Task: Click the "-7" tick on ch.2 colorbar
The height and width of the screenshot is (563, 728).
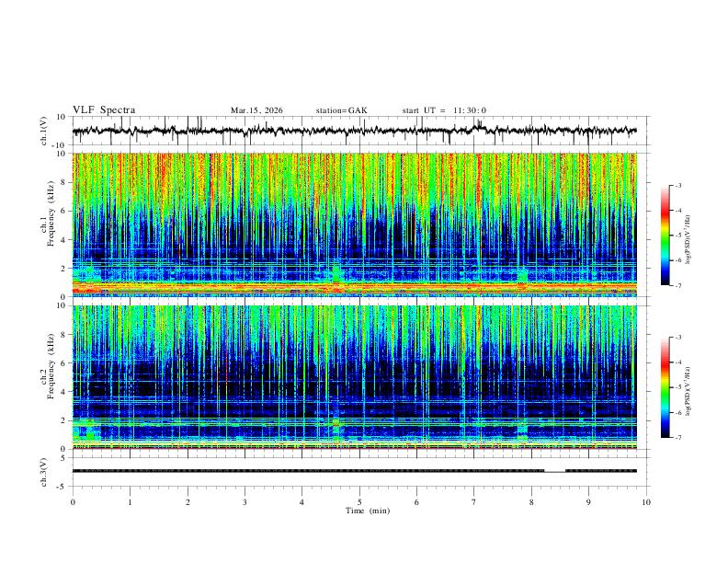Action: point(678,438)
